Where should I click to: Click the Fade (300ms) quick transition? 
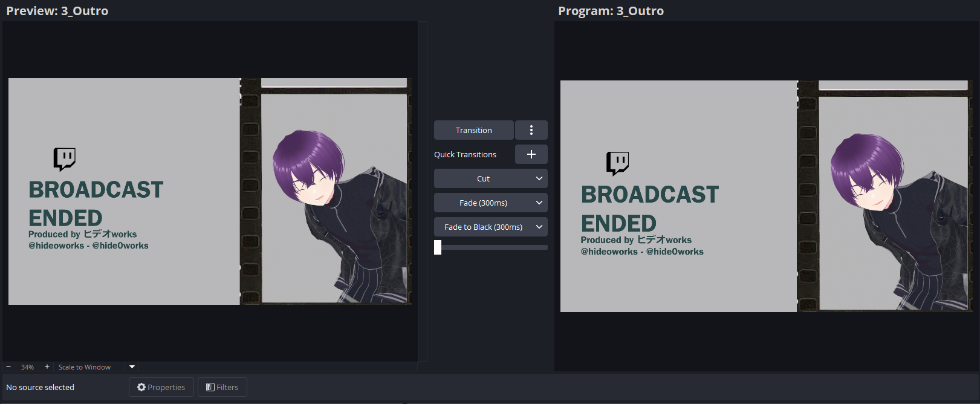[483, 203]
